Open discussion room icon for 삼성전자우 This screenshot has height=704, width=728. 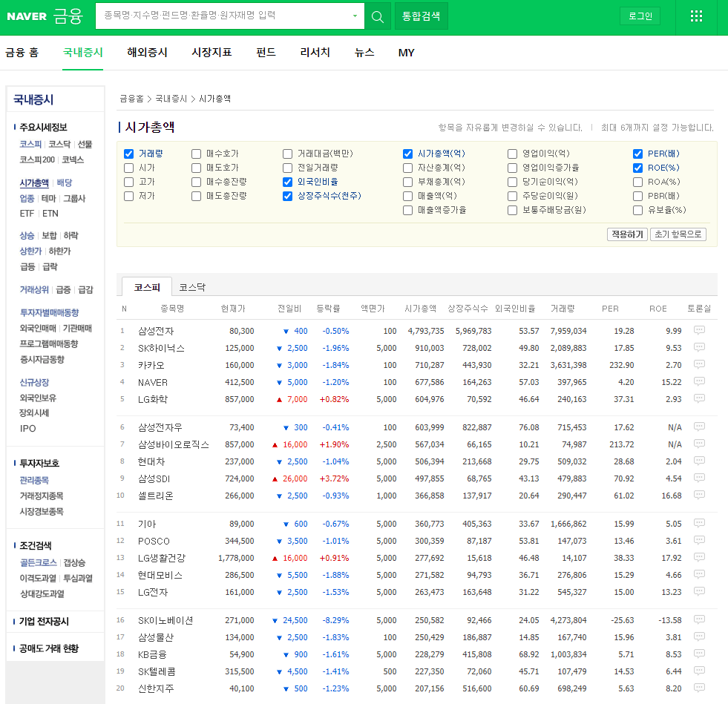[699, 427]
